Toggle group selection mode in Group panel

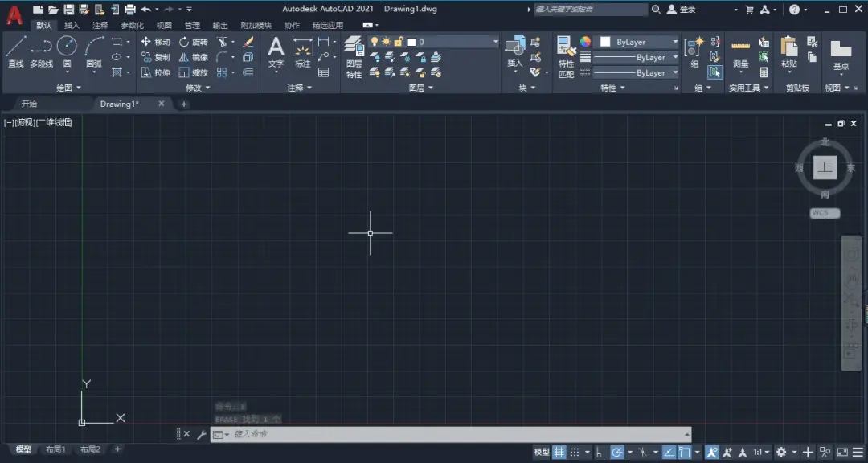pos(714,72)
